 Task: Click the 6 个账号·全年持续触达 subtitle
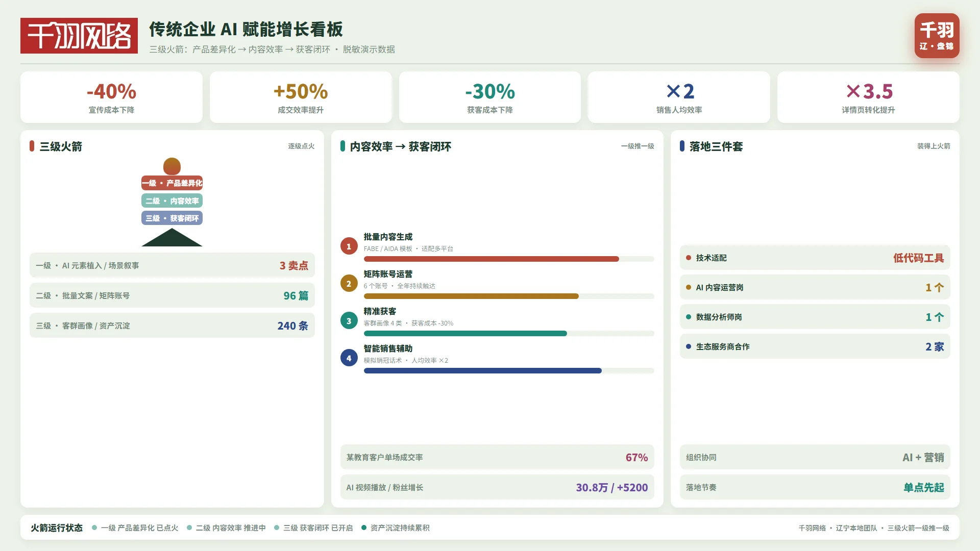[400, 286]
